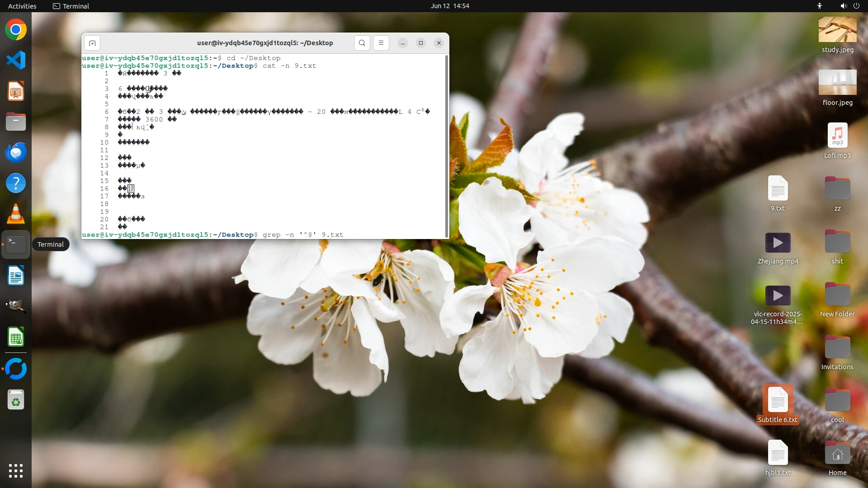The width and height of the screenshot is (868, 488).
Task: Click the terminal search icon
Action: [362, 43]
